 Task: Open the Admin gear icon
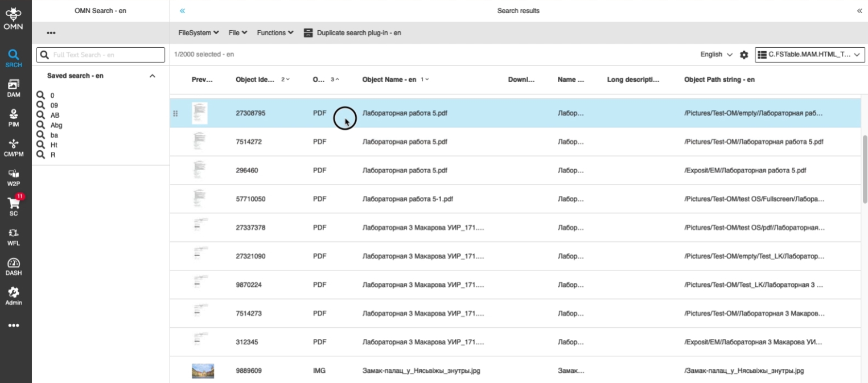point(14,295)
